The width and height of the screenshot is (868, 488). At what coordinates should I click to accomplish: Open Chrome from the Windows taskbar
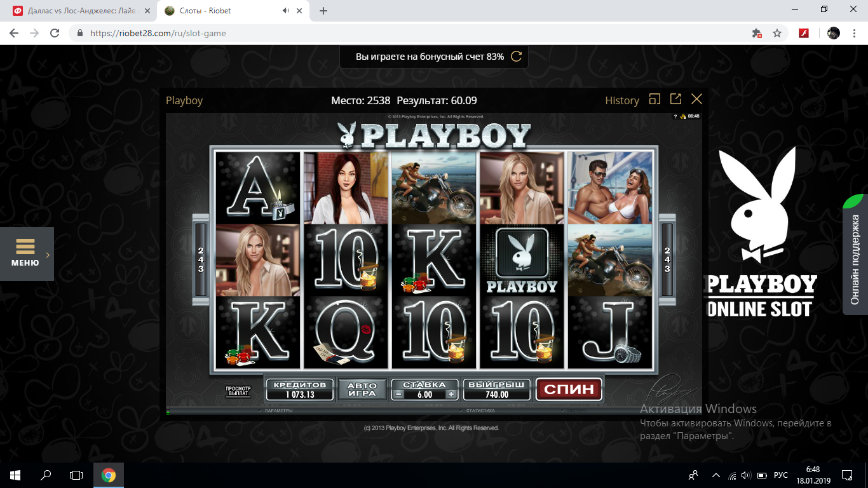click(x=109, y=475)
